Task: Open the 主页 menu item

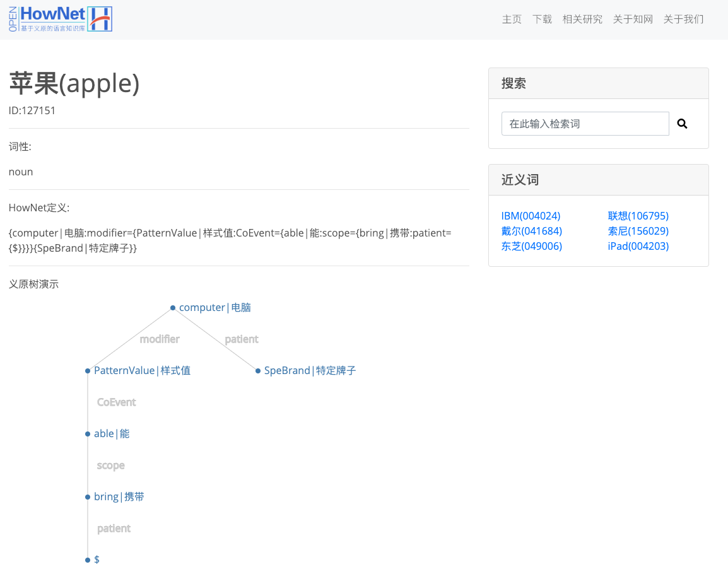Action: point(512,19)
